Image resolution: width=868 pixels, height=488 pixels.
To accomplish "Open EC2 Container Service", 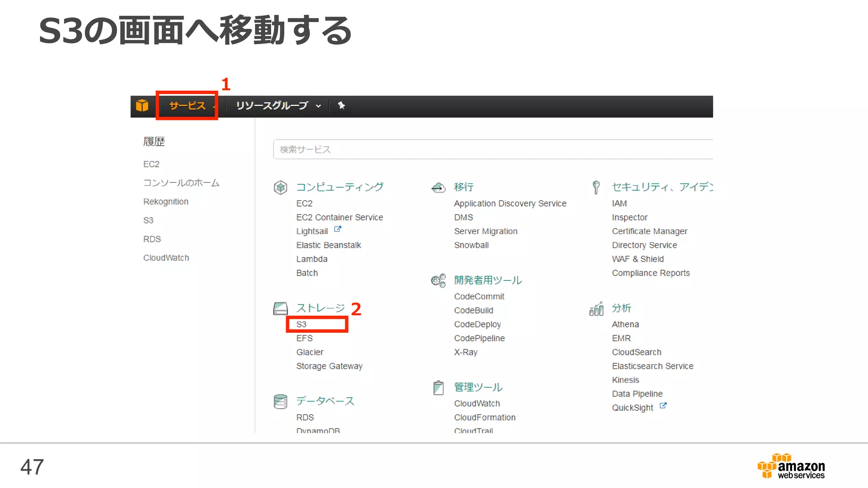I will (x=339, y=217).
